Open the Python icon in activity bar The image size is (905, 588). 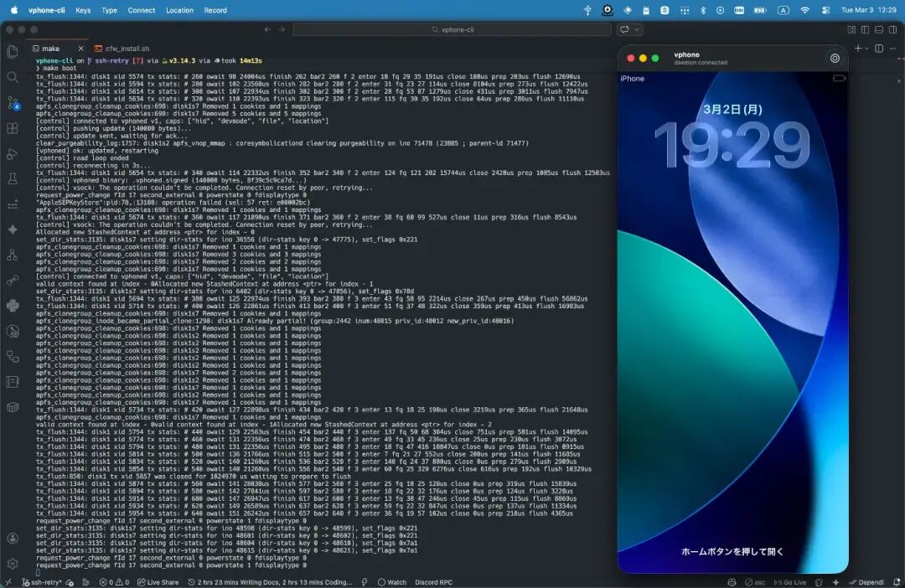(x=12, y=306)
